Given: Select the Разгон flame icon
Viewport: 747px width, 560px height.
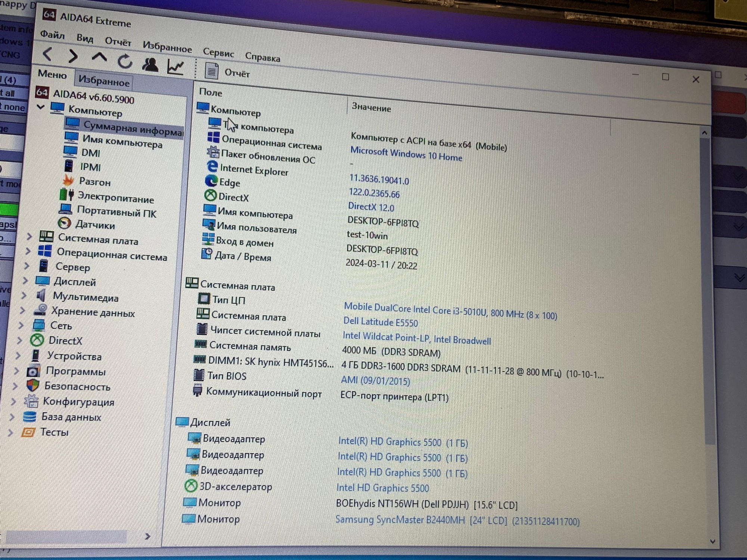Looking at the screenshot, I should [x=68, y=180].
